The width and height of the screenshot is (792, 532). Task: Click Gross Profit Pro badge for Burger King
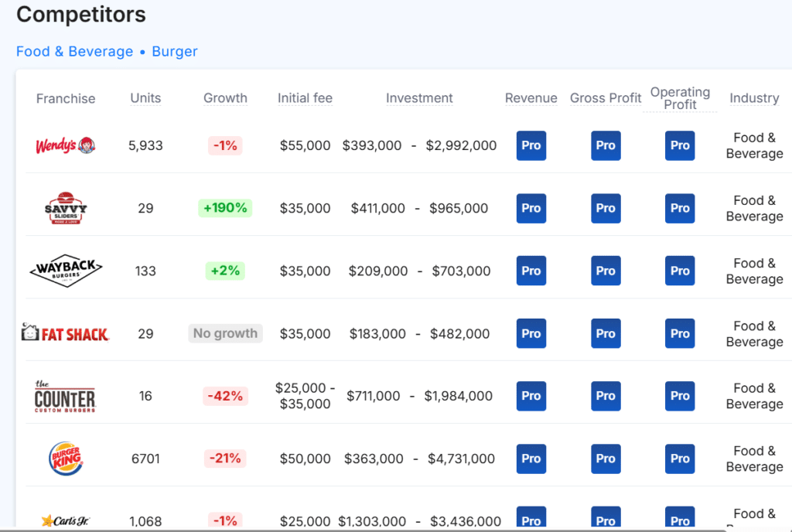pyautogui.click(x=606, y=459)
